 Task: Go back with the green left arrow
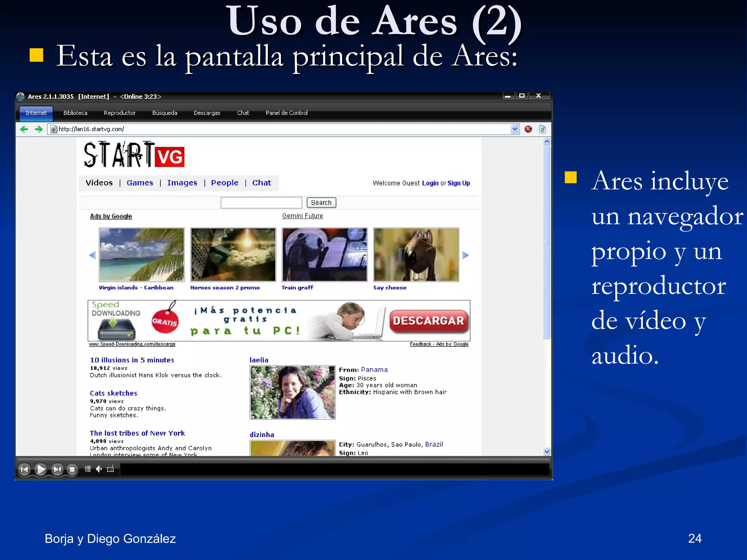point(24,129)
